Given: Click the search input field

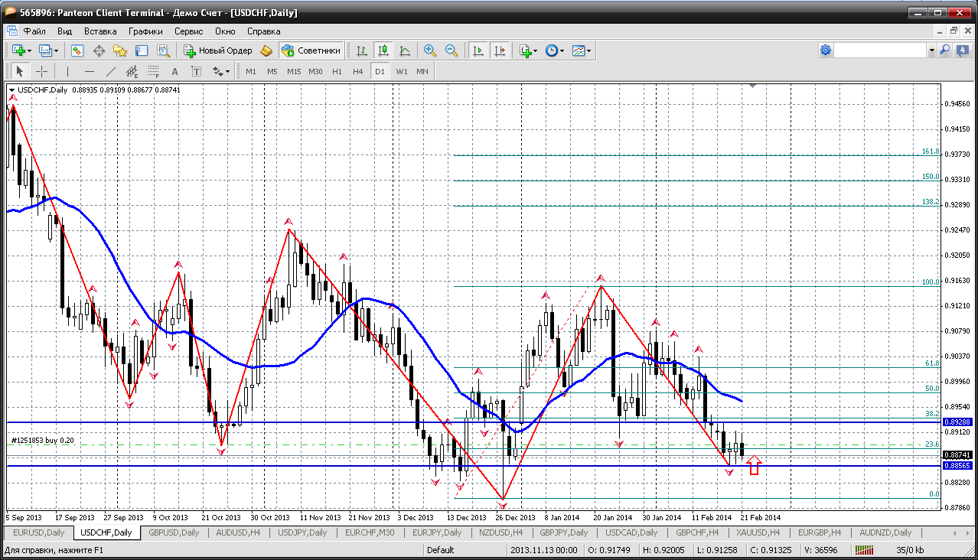Looking at the screenshot, I should coord(880,50).
